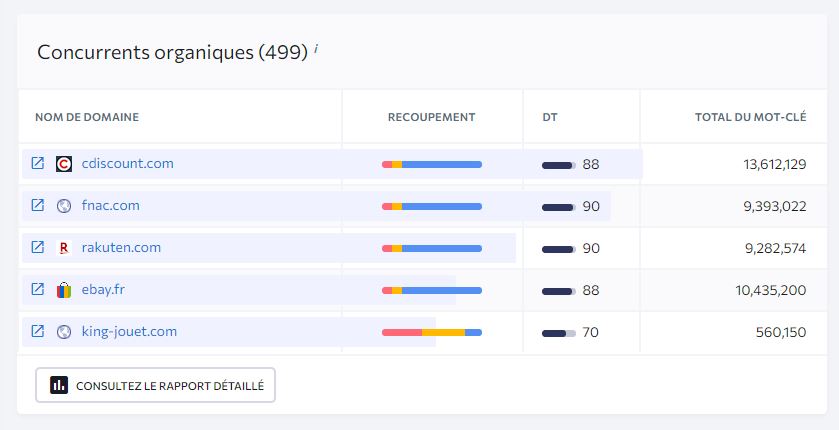
Task: Click the cdiscount red C favicon
Action: pos(64,164)
